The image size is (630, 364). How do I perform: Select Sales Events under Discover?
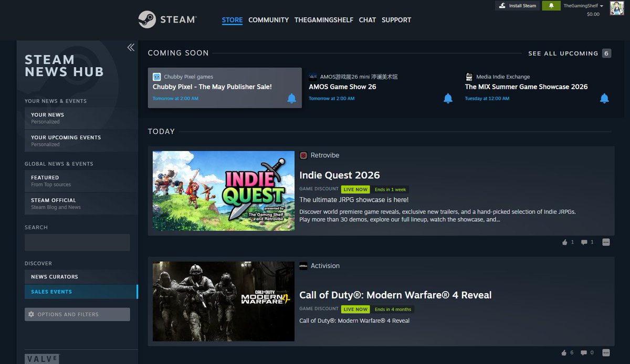tap(81, 292)
